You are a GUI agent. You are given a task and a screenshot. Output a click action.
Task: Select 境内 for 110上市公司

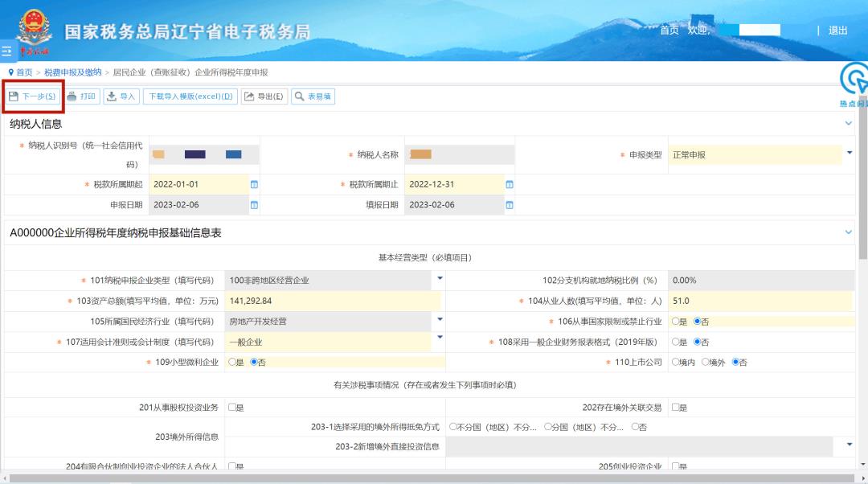point(675,363)
